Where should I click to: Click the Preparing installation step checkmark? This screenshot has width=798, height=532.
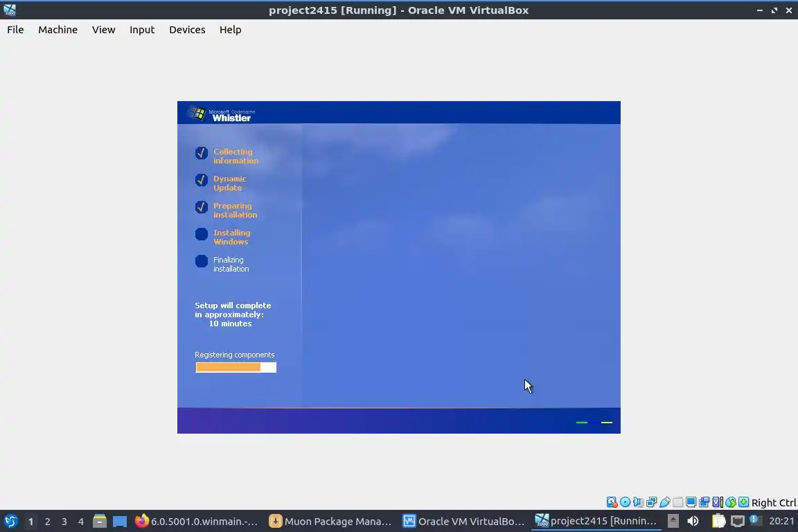tap(202, 206)
